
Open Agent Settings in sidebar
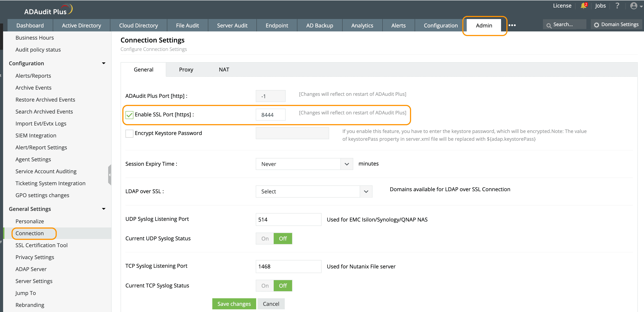(x=33, y=160)
